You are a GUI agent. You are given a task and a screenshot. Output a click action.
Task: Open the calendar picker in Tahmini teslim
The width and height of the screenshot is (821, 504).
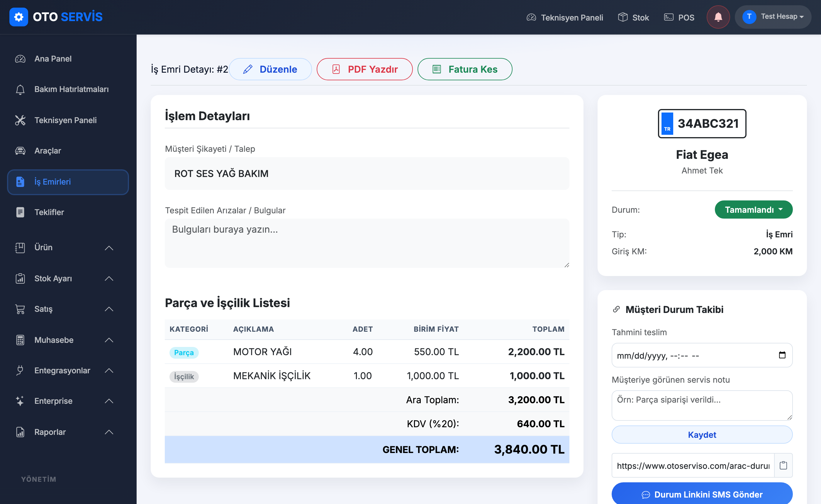(782, 355)
